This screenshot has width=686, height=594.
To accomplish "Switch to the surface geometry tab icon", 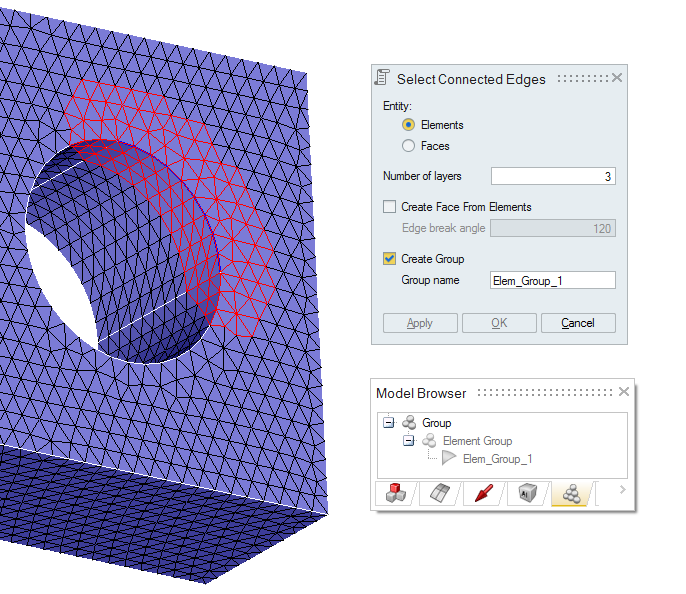I will 437,494.
